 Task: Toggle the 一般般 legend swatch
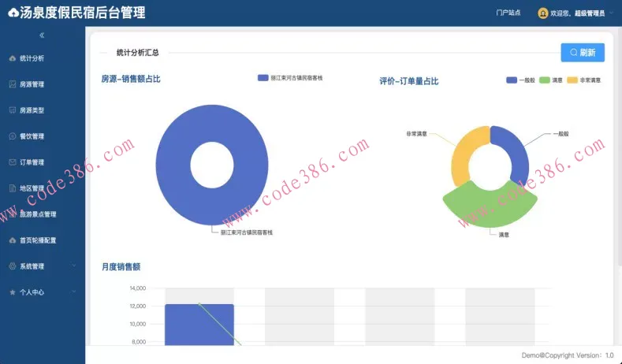tap(512, 80)
